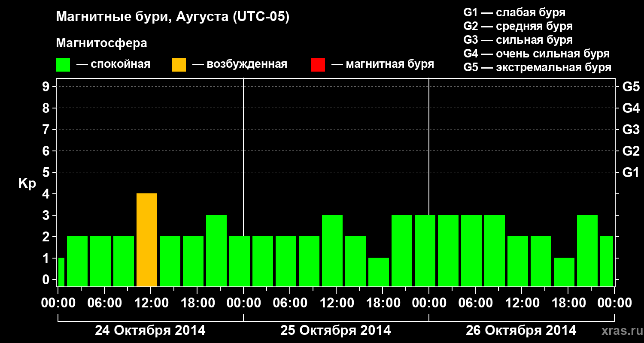
Task: Click the 'G4' label on right axis
Action: (631, 108)
